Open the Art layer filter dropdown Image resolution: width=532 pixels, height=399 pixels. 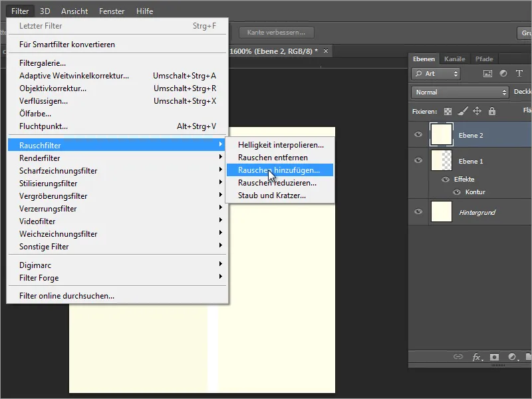(436, 74)
